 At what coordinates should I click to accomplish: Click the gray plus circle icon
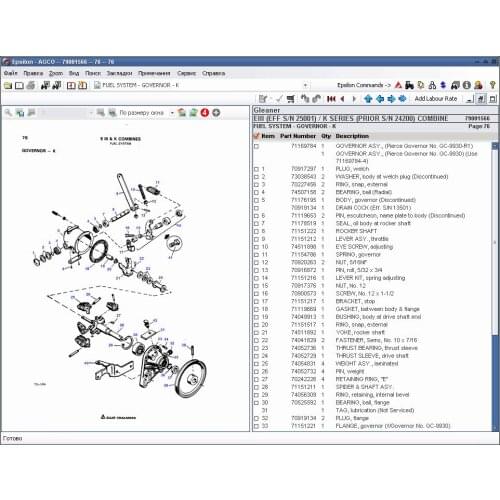tap(216, 113)
